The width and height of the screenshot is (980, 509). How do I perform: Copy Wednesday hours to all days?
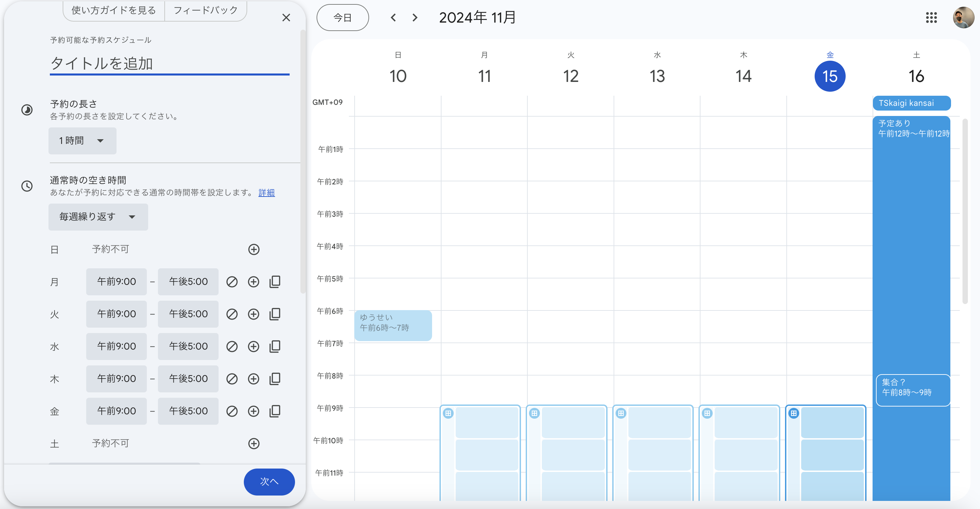tap(275, 347)
